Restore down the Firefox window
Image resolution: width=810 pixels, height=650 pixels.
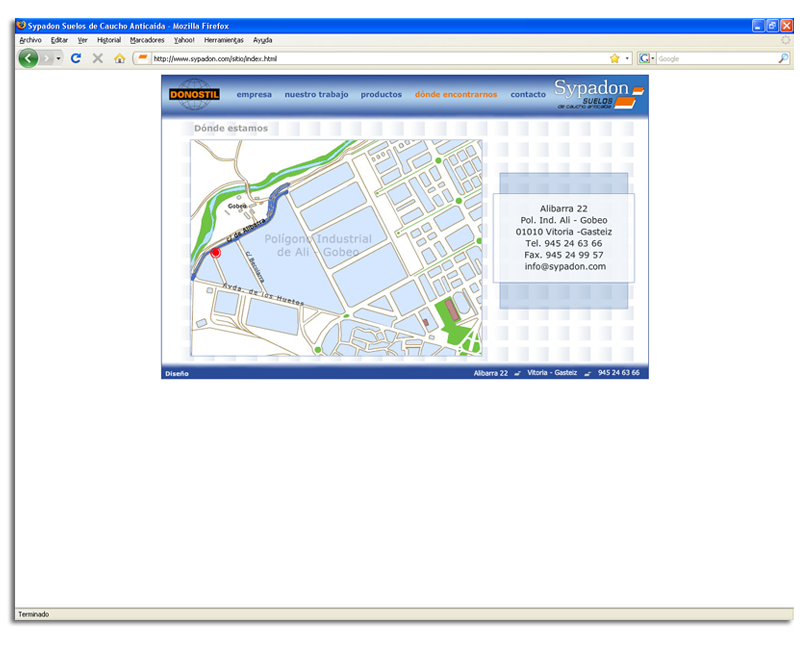coord(772,25)
